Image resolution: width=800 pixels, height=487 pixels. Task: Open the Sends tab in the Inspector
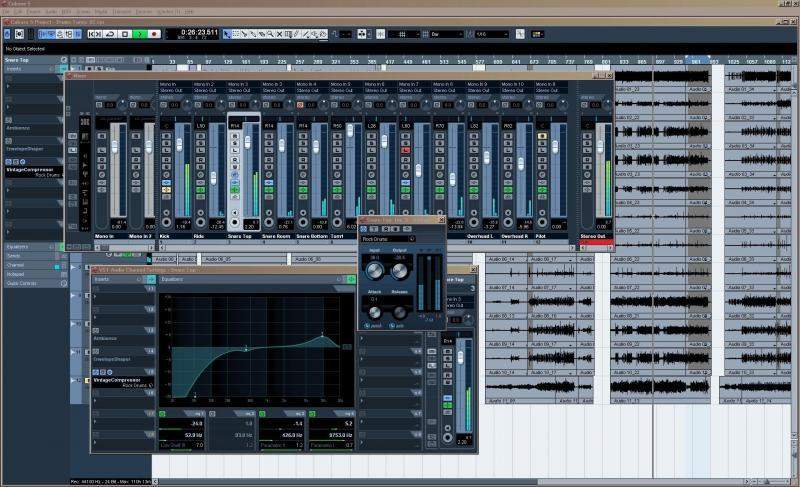click(x=16, y=256)
